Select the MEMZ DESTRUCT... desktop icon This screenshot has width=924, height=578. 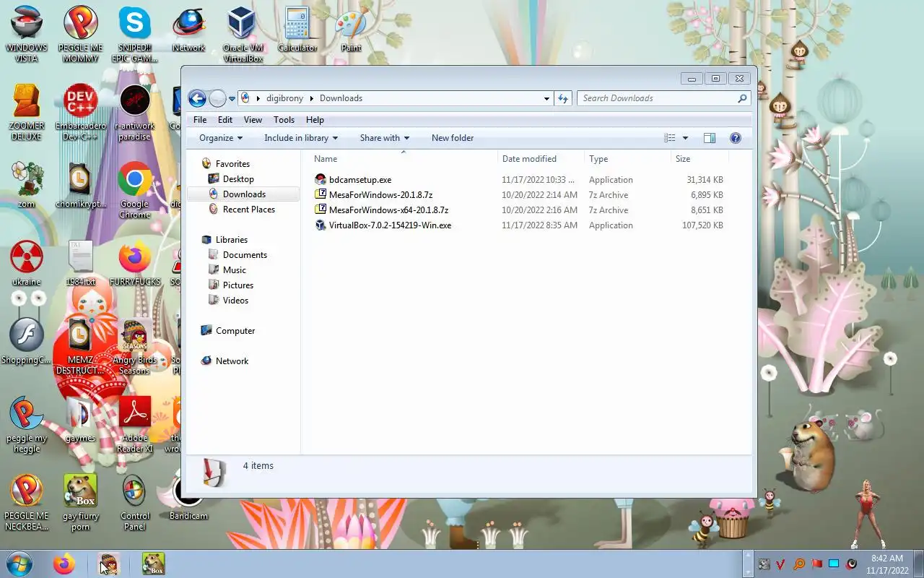coord(80,347)
